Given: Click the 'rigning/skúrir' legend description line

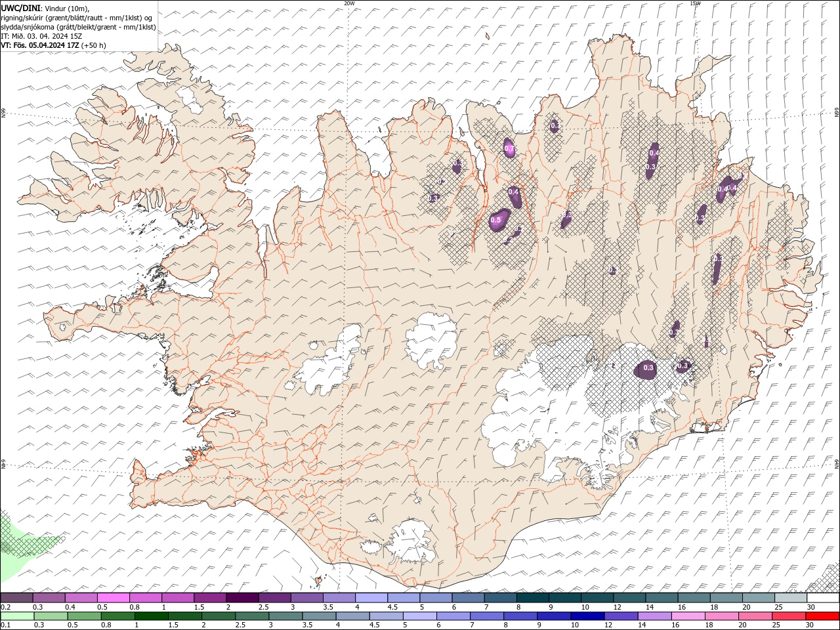Looking at the screenshot, I should 77,18.
